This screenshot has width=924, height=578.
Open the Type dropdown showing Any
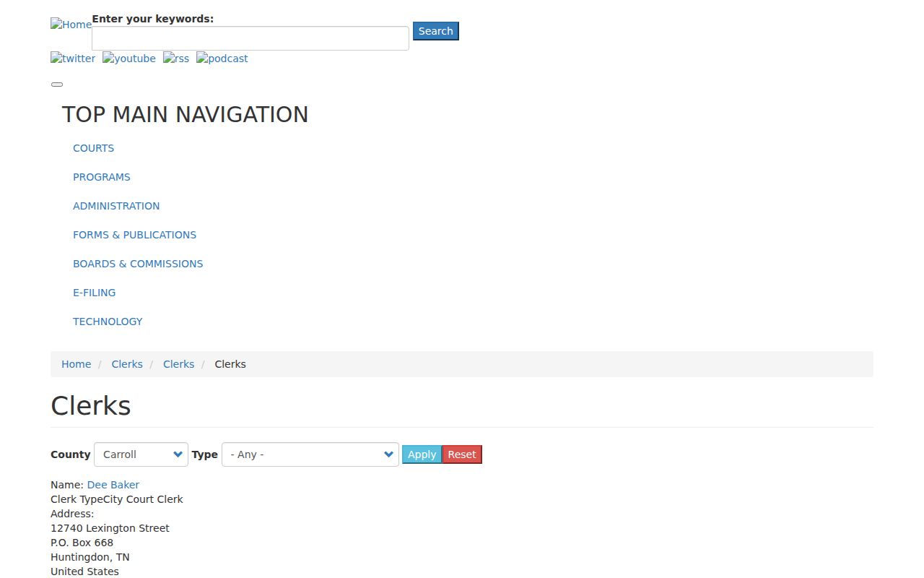(310, 454)
